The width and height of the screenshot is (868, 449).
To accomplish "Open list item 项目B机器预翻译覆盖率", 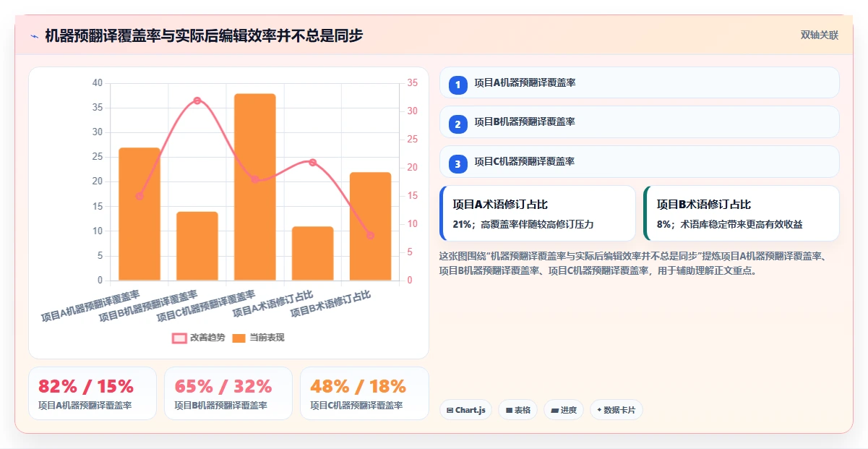I will 640,121.
